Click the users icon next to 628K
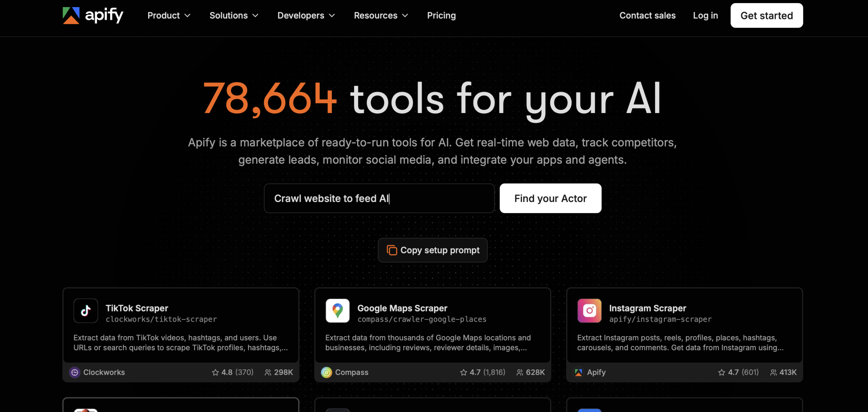This screenshot has height=412, width=868. coord(520,372)
